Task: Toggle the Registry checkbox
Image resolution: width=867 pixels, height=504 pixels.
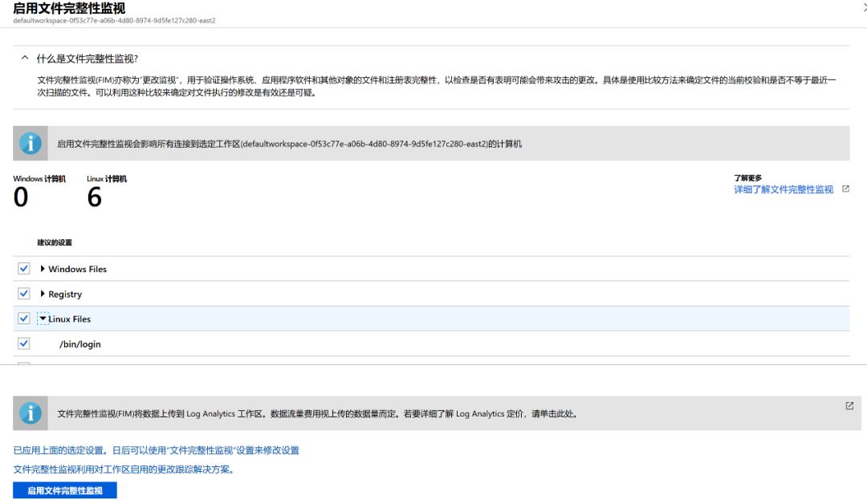Action: (24, 294)
